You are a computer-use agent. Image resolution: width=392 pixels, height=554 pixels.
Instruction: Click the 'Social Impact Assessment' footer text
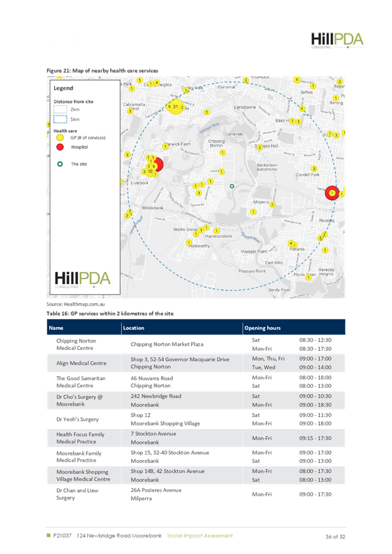coord(200,535)
